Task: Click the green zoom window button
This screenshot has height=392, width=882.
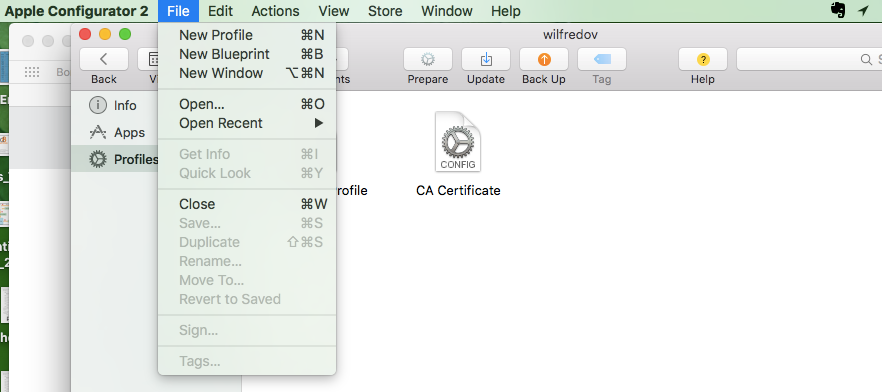Action: click(x=125, y=34)
